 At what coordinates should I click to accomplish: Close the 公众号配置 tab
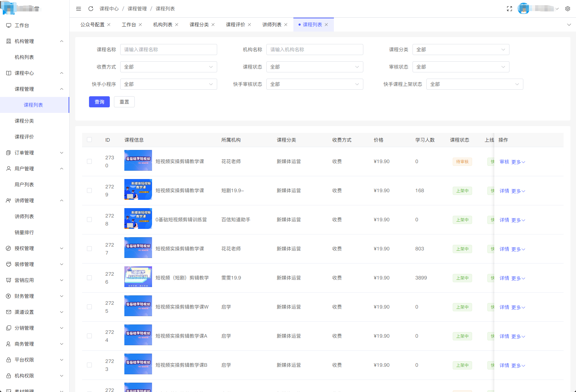[109, 25]
